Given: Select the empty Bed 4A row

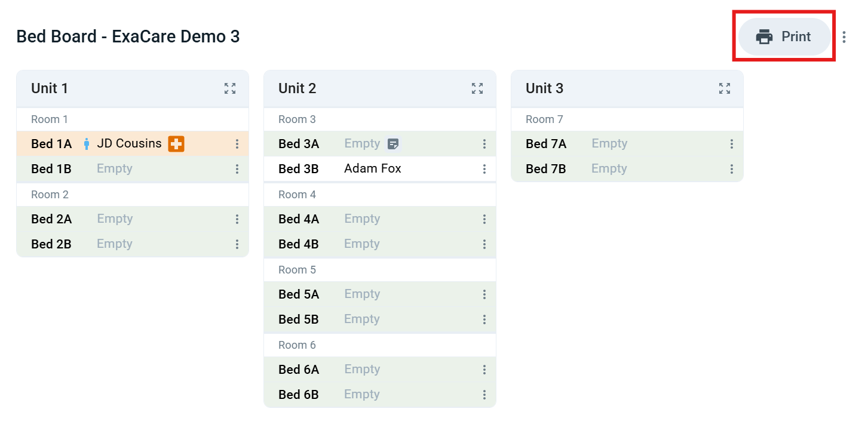Looking at the screenshot, I should (380, 219).
